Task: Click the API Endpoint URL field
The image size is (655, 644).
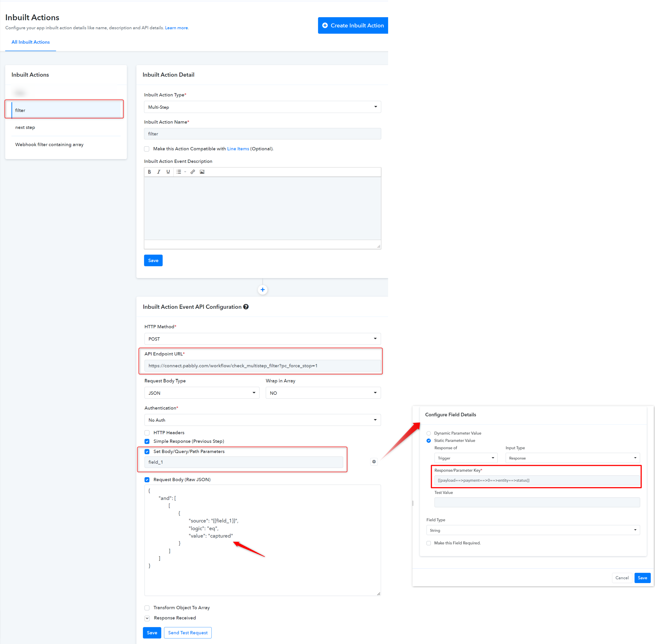Action: click(262, 366)
